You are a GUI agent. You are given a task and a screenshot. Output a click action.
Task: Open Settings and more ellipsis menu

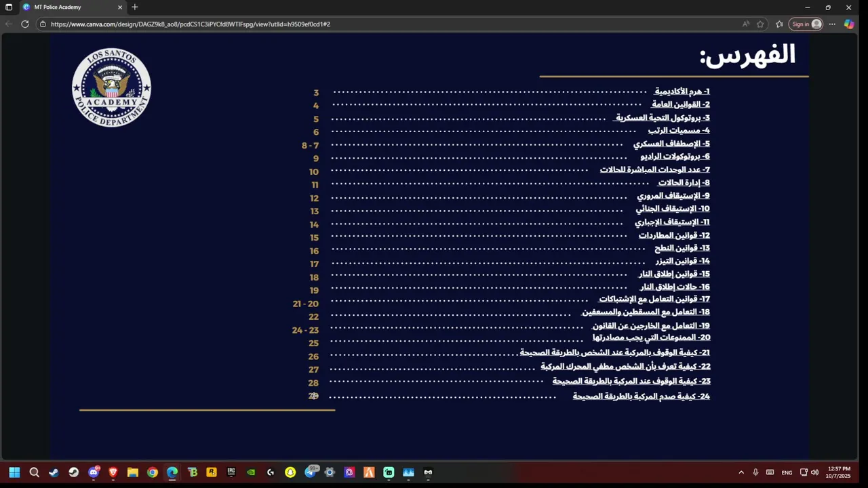click(832, 24)
